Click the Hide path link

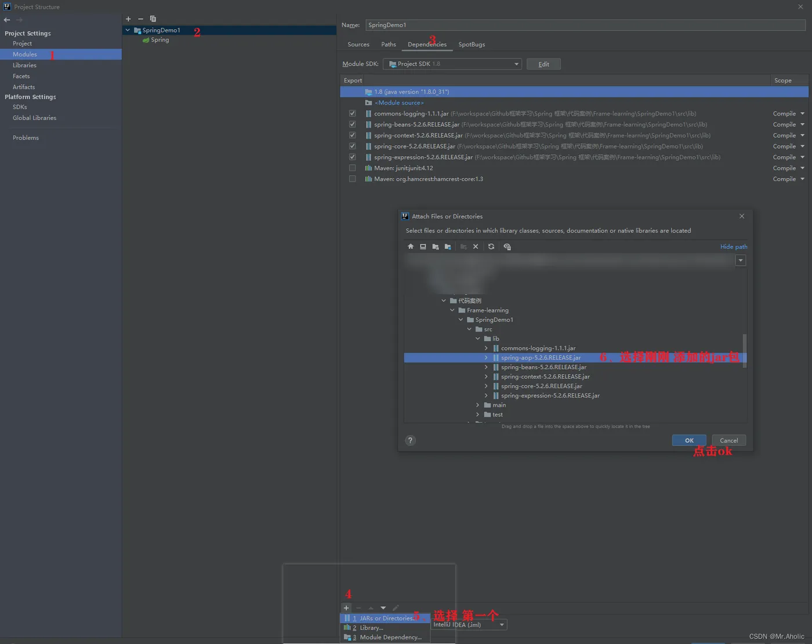(x=734, y=247)
